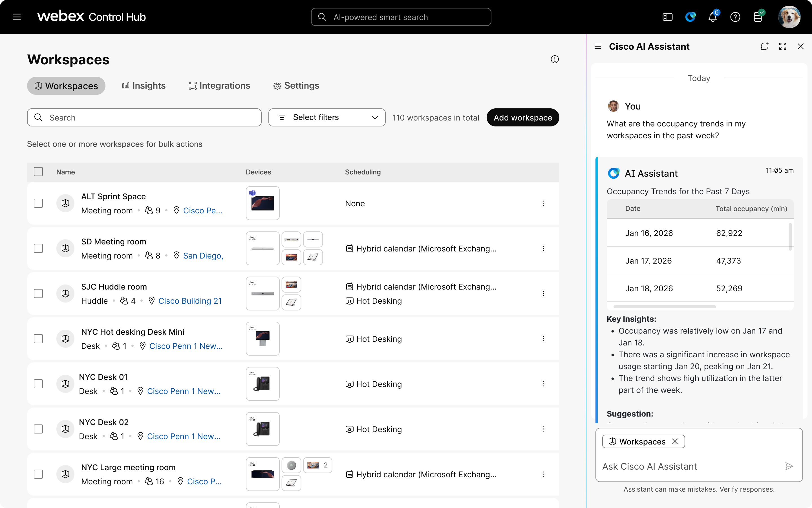Click the Workspaces page info icon
This screenshot has width=812, height=508.
pos(555,60)
